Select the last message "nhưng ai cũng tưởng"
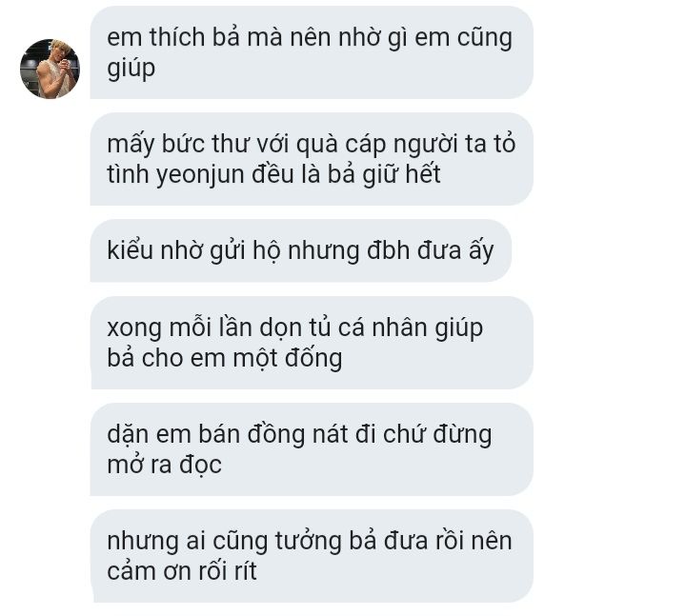Screen dimensions: 686x616 coord(312,556)
